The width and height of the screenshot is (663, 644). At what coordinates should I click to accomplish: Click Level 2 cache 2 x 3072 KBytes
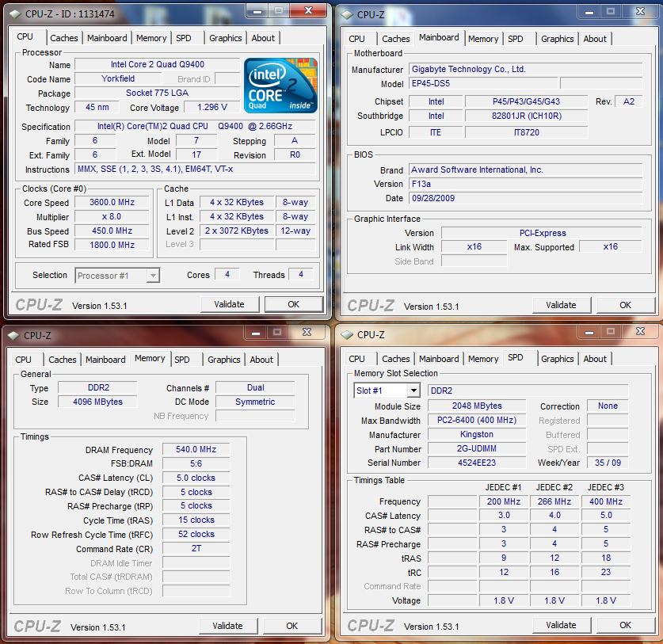point(237,231)
